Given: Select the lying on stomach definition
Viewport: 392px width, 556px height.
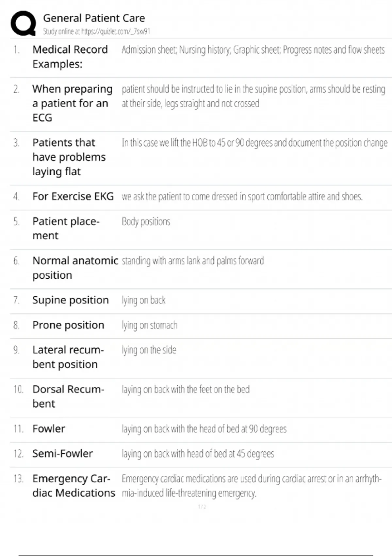Looking at the screenshot, I should pyautogui.click(x=150, y=325).
